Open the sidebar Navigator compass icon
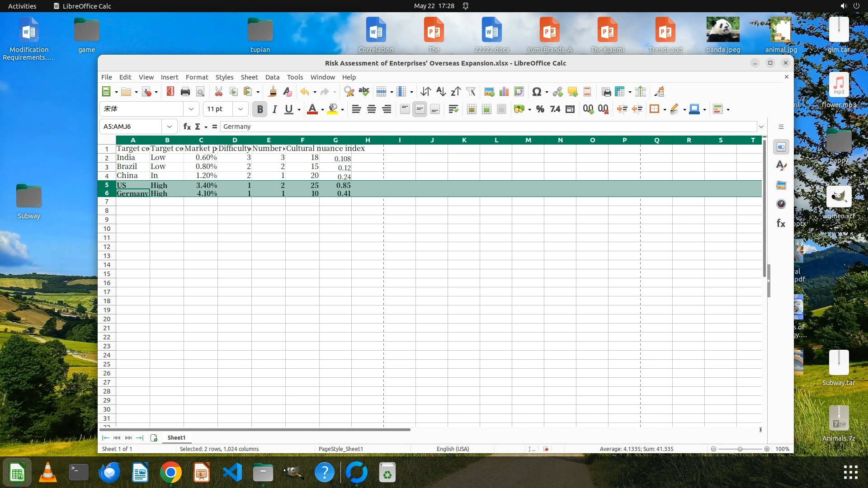 pos(781,204)
